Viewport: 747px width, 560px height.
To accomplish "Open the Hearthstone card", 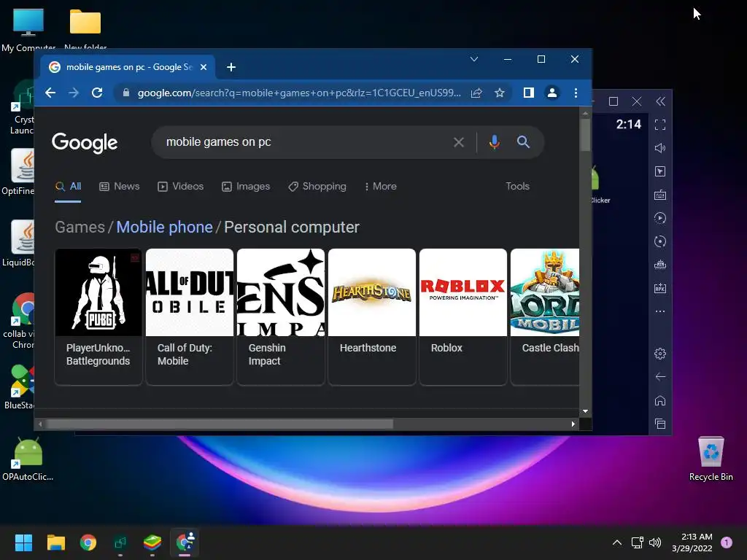I will coord(371,316).
